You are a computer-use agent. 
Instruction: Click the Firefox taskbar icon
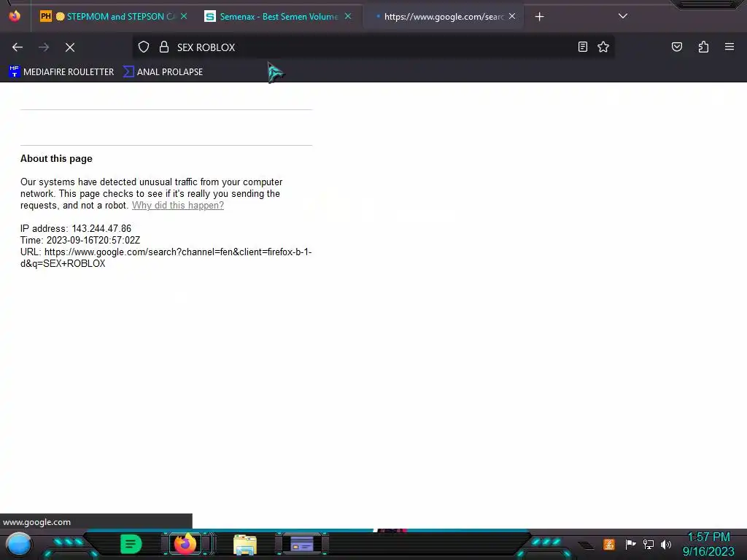coord(185,544)
